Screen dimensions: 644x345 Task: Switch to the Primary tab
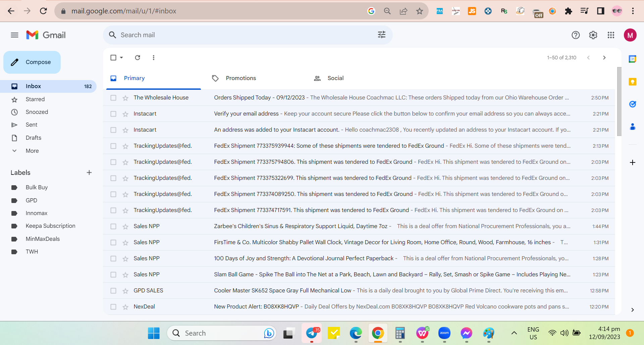pos(154,78)
